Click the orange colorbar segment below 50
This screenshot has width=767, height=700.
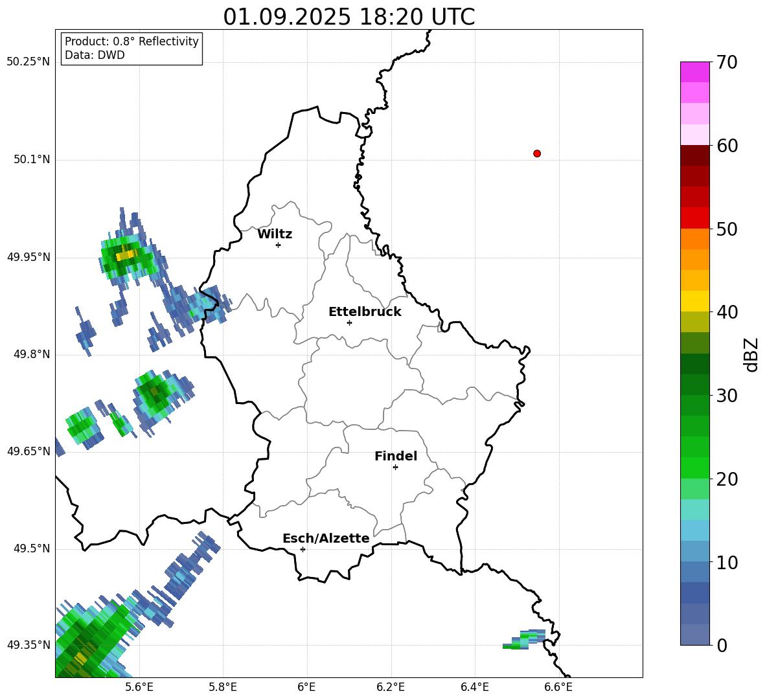tap(694, 238)
